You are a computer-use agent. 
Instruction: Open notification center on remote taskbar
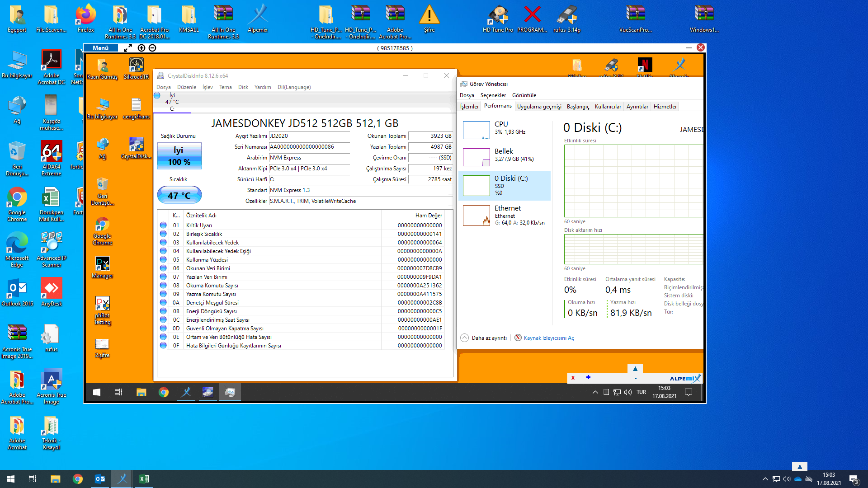689,392
